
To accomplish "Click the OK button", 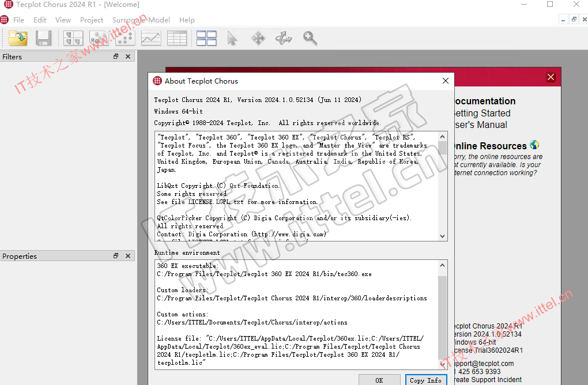I will pyautogui.click(x=379, y=380).
